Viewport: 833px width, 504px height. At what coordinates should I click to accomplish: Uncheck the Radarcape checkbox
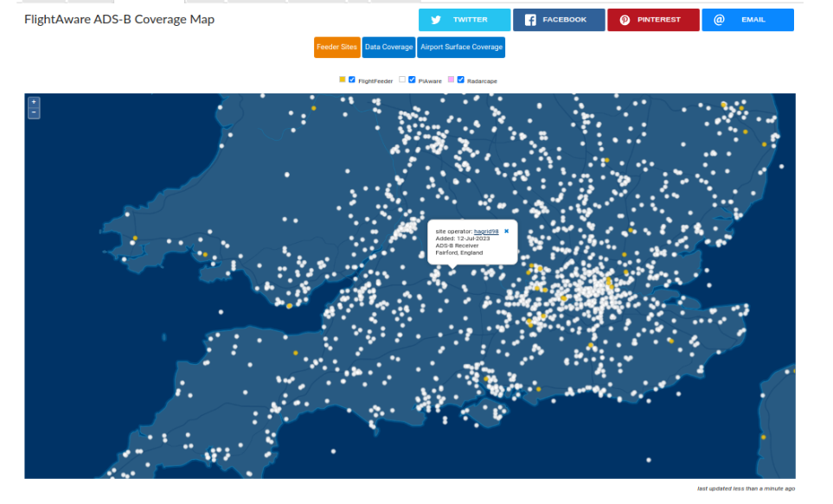[460, 80]
